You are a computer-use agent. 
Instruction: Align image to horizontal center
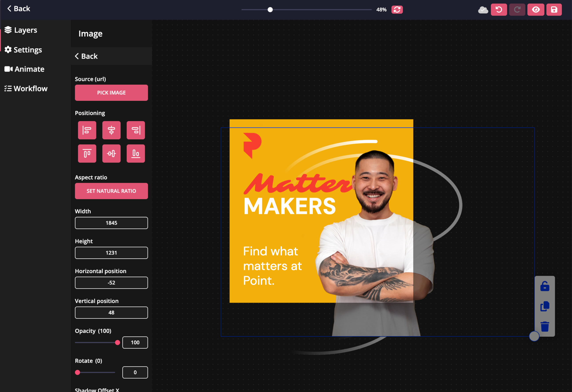pyautogui.click(x=112, y=130)
